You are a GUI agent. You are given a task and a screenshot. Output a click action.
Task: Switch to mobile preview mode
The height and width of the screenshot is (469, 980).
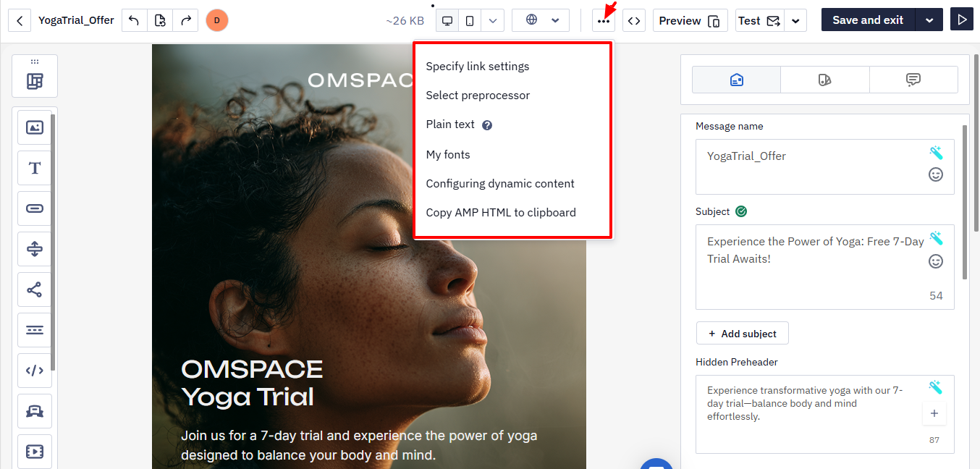[x=470, y=20]
